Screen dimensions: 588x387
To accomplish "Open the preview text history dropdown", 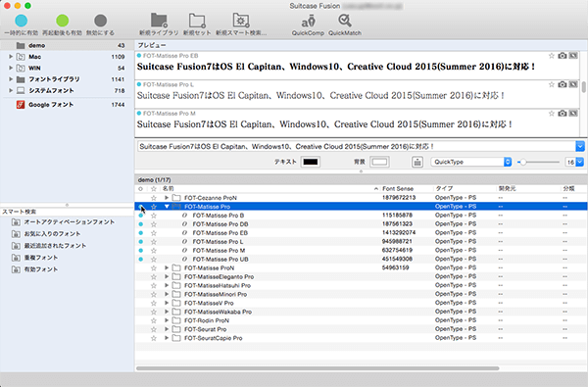I will 580,146.
